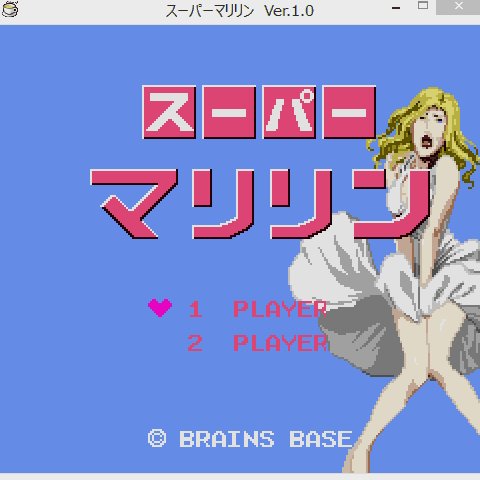Image resolution: width=480 pixels, height=480 pixels.
Task: Select the 2 PLAYER menu option
Action: pyautogui.click(x=257, y=343)
